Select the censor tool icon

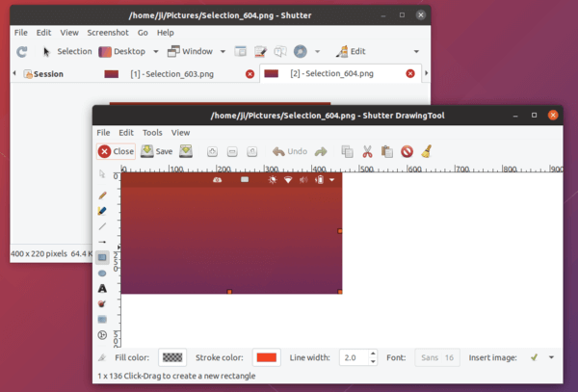point(102,304)
